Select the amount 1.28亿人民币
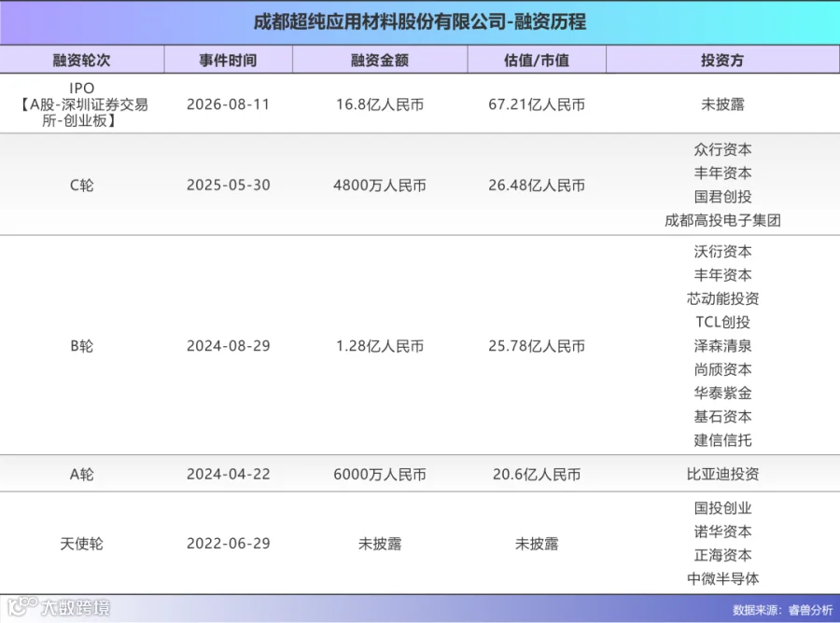Viewport: 840px width, 623px height. pyautogui.click(x=380, y=346)
